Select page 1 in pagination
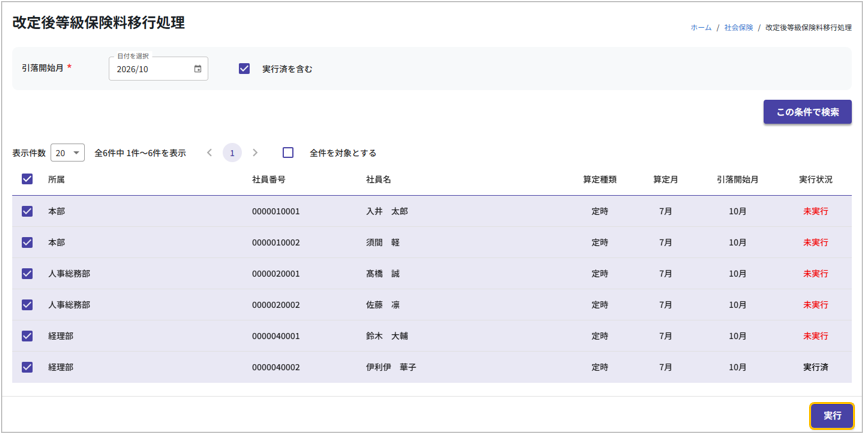Image resolution: width=865 pixels, height=435 pixels. coord(232,153)
